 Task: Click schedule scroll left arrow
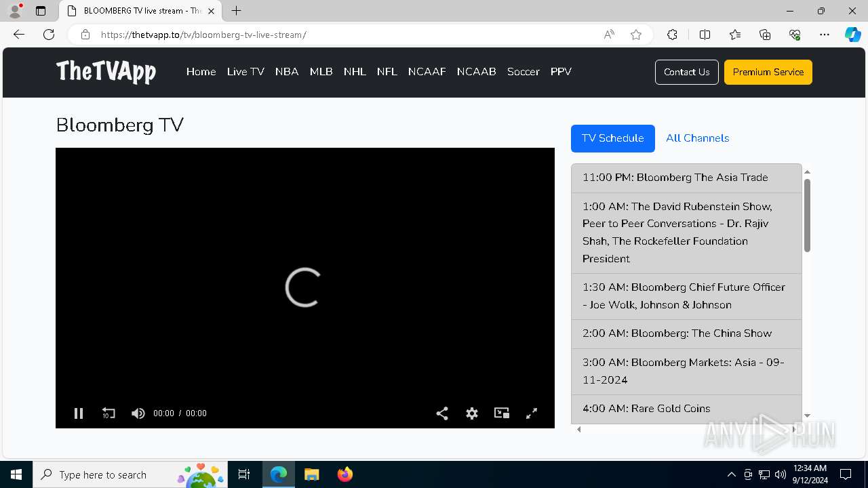coord(578,429)
